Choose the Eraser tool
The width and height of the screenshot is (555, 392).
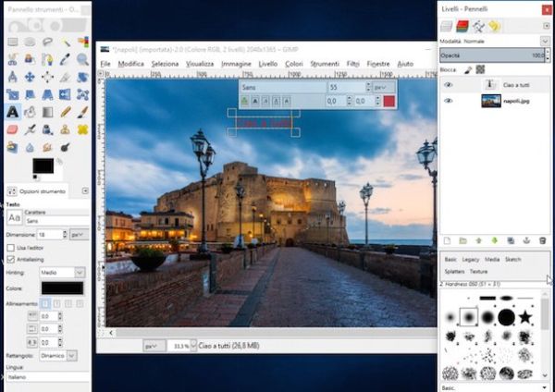click(13, 129)
